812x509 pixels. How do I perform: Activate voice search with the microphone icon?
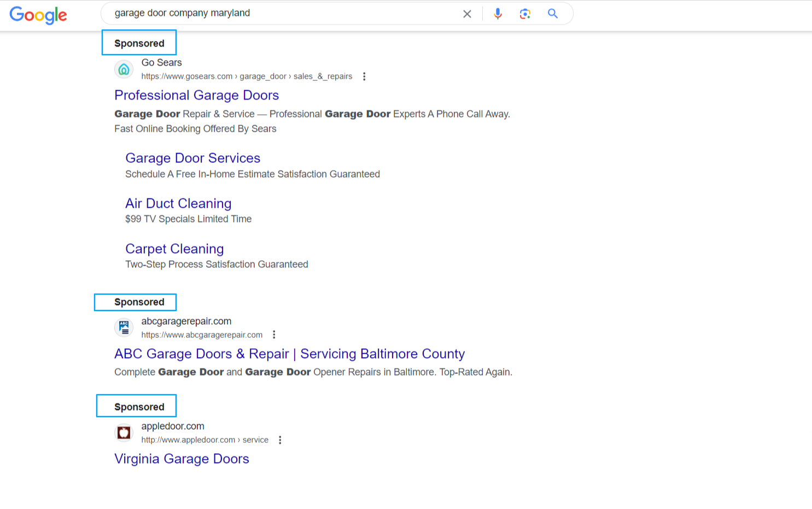[x=498, y=13]
